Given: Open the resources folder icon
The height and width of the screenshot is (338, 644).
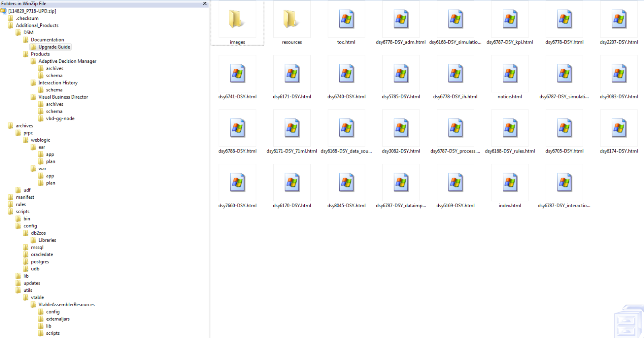Looking at the screenshot, I should tap(292, 19).
